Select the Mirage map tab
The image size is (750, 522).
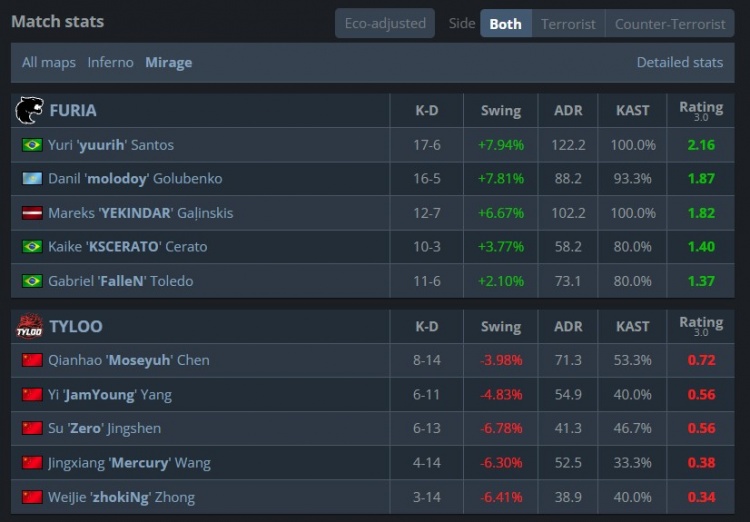(169, 62)
